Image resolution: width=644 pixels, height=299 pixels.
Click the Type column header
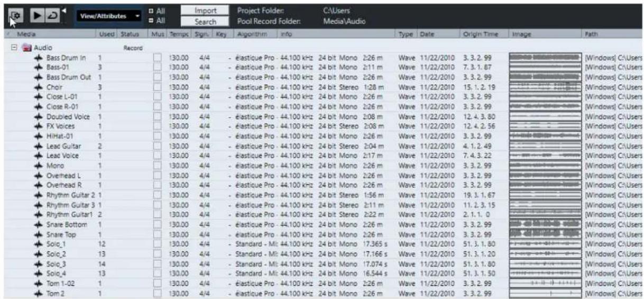coord(406,34)
